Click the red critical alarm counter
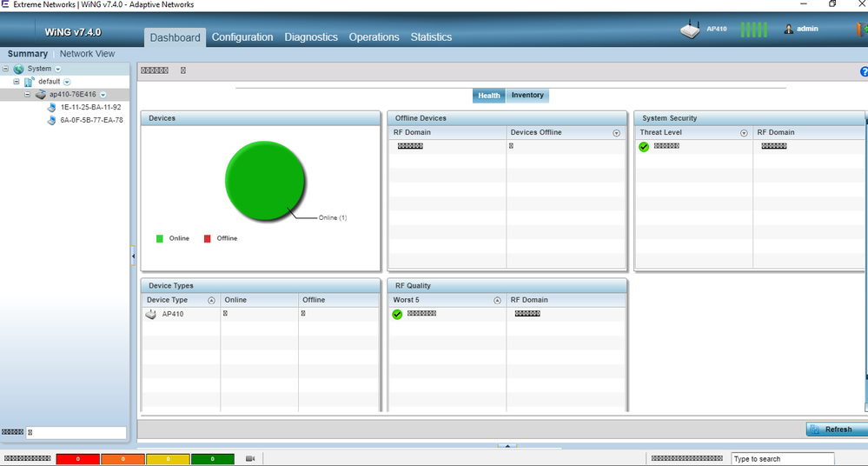 (x=78, y=459)
